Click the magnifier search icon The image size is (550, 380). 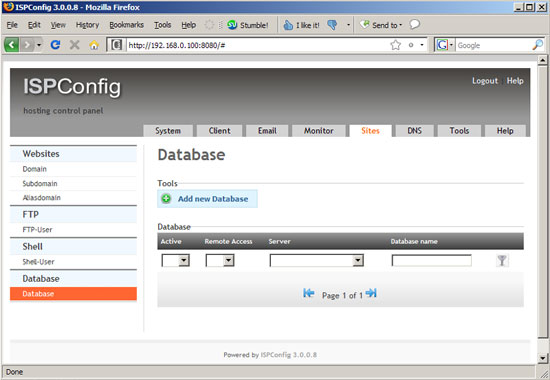point(537,45)
